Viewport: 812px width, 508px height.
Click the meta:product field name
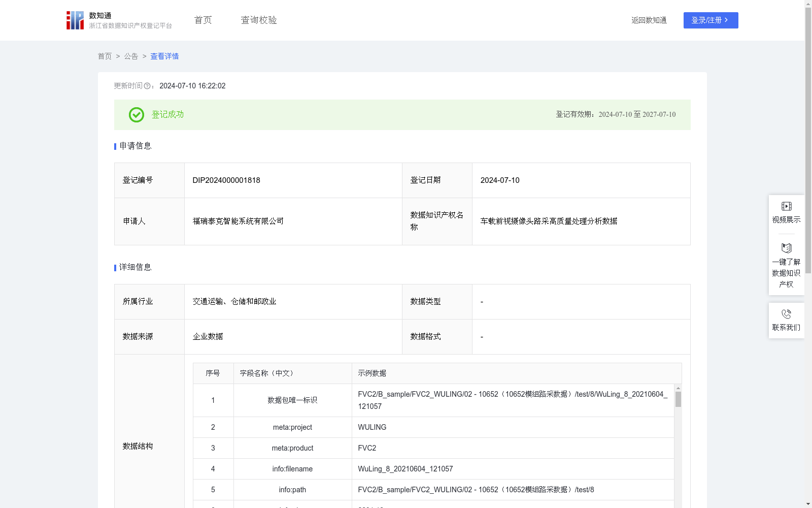coord(292,448)
